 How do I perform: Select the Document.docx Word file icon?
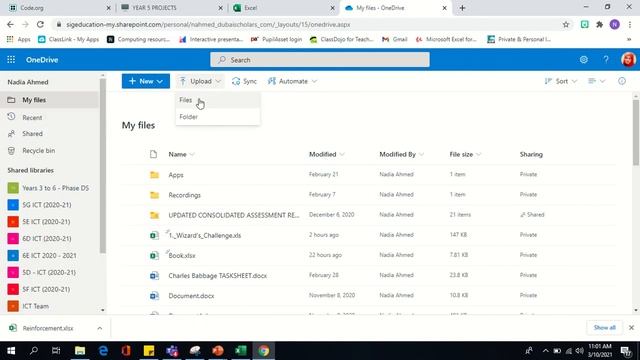pos(154,296)
